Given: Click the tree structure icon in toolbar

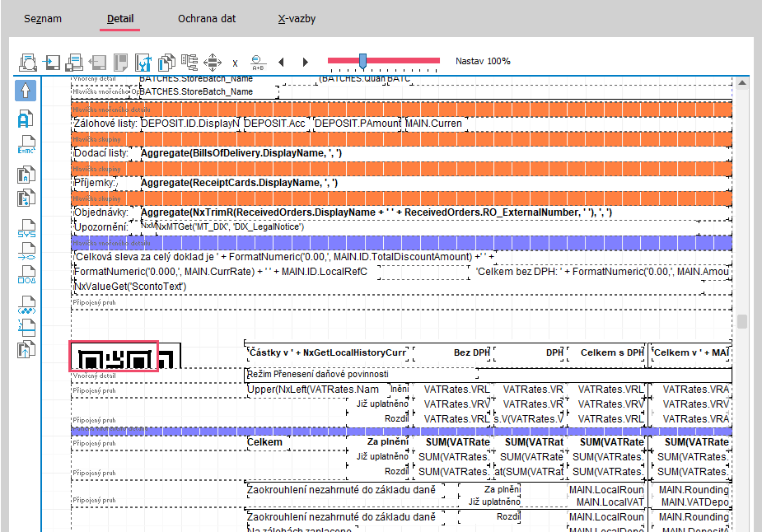Looking at the screenshot, I should (x=190, y=62).
